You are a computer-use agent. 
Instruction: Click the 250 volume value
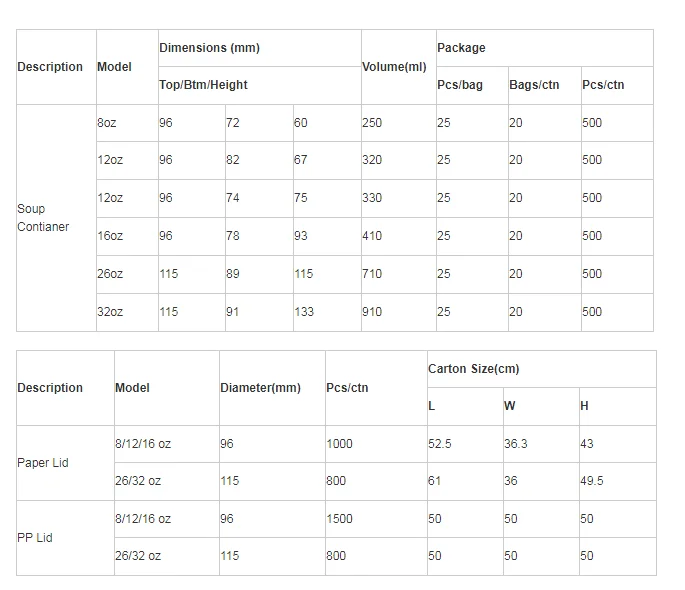point(372,123)
